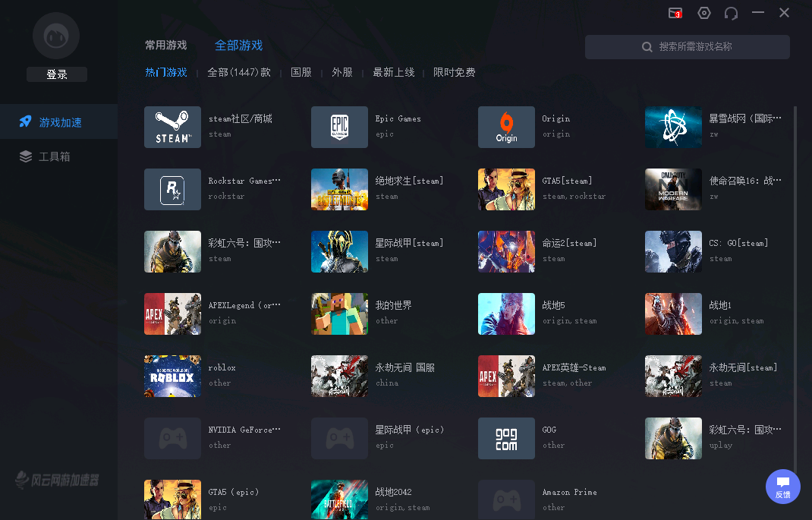Screen dimensions: 812x520
Task: Select the 限时免费 filter
Action: point(454,72)
